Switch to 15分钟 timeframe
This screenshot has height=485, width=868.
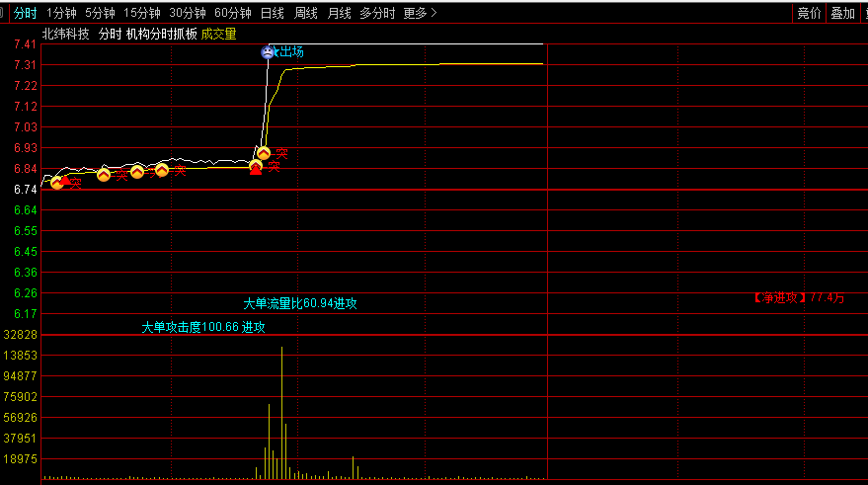[142, 13]
